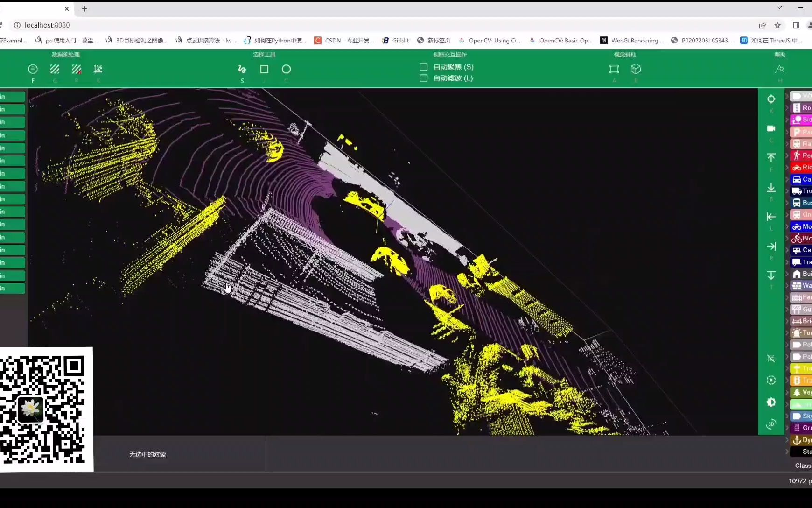Switch to top view arrow (T)
The height and width of the screenshot is (508, 812).
pos(771,275)
